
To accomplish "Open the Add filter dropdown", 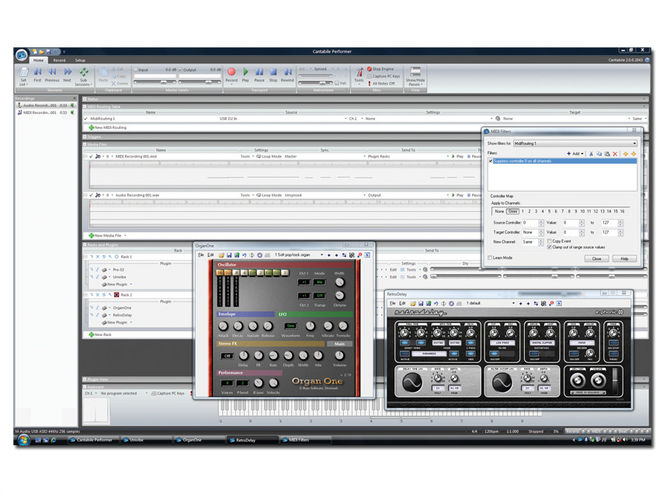I will pyautogui.click(x=575, y=154).
